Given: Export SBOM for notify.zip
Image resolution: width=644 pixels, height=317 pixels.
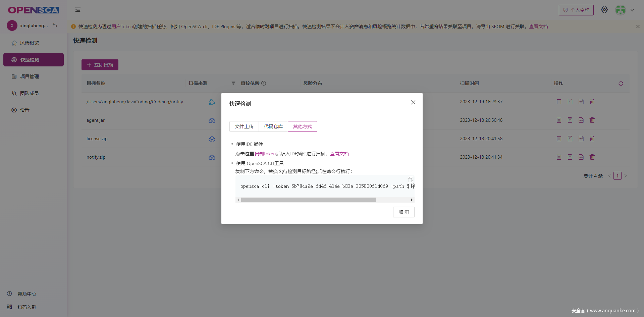Looking at the screenshot, I should tap(581, 157).
